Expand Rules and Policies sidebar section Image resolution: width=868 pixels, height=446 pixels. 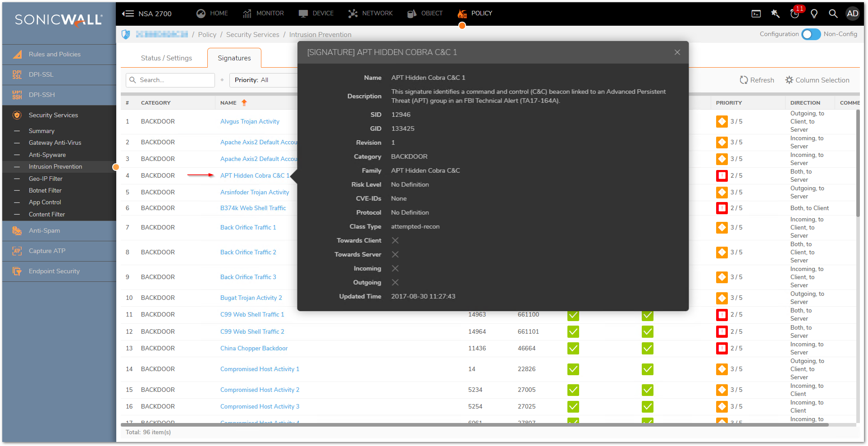coord(55,54)
